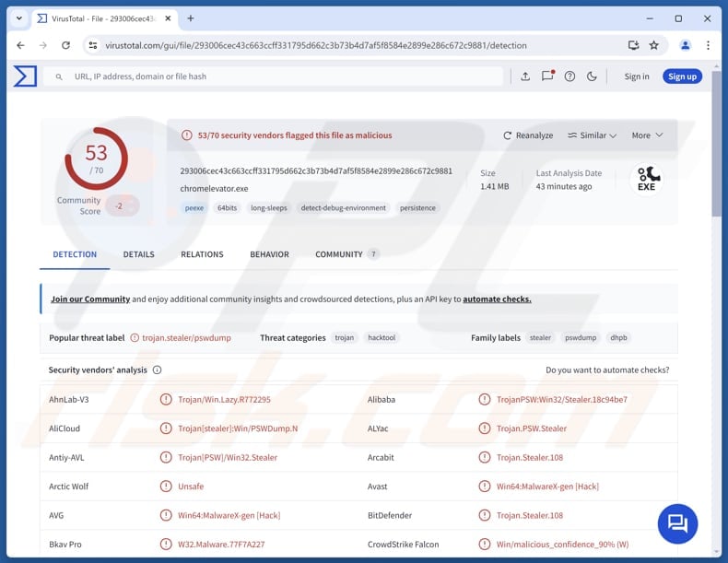Click the upload file icon
The height and width of the screenshot is (563, 728).
tap(525, 76)
